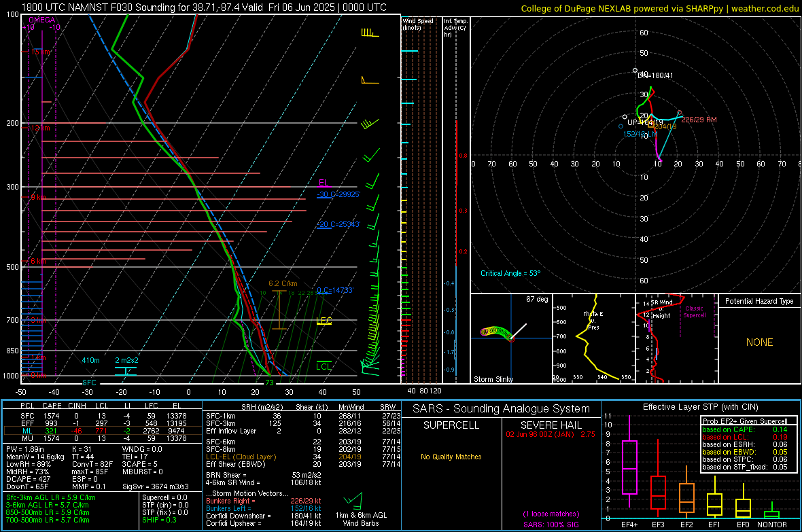Click the '-30 C=29925'' height label
The image size is (802, 532).
[338, 194]
